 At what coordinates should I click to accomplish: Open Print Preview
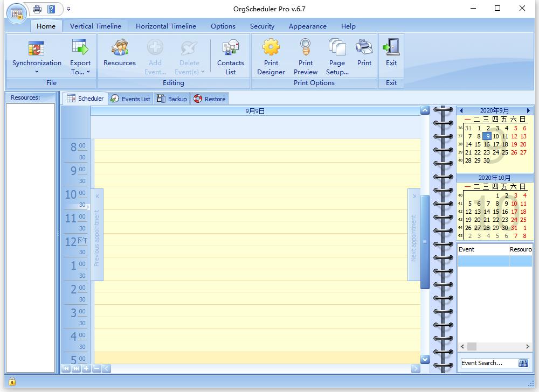tap(305, 57)
